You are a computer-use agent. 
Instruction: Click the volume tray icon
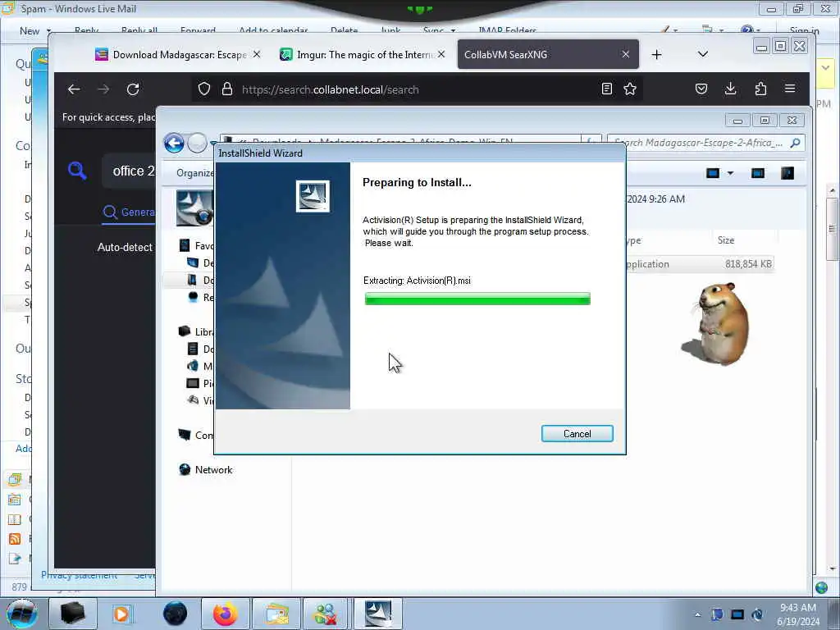(757, 614)
